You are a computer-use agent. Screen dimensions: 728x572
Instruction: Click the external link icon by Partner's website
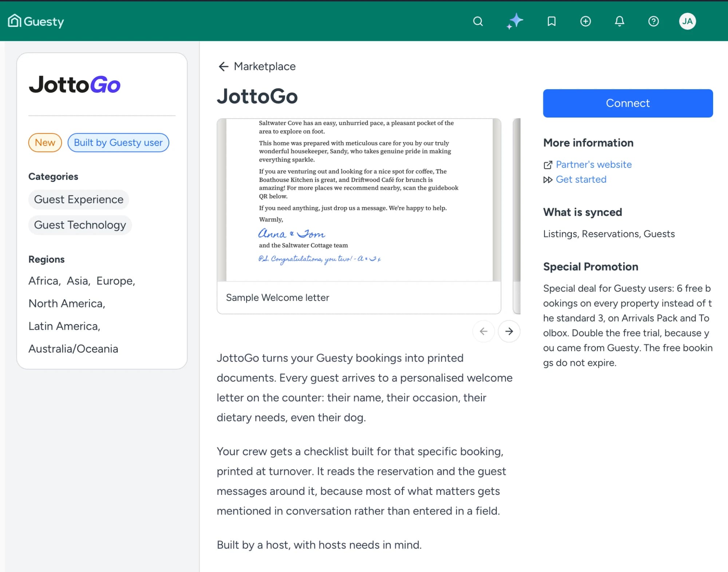coord(548,165)
